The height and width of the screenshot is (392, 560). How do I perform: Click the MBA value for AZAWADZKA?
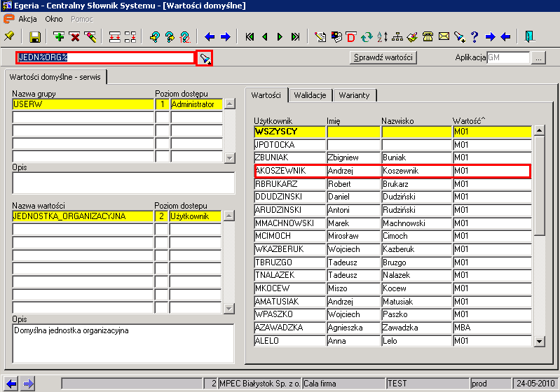492,328
